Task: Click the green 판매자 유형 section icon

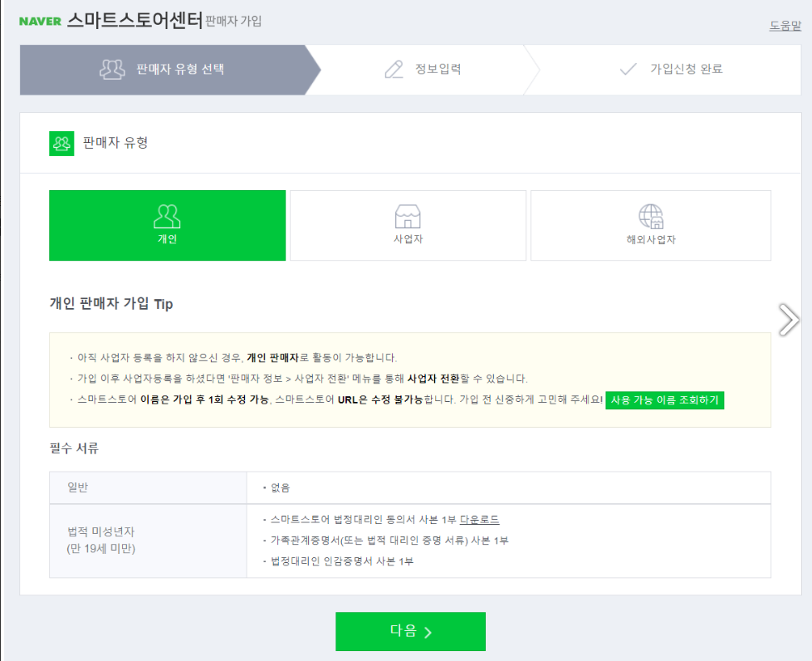Action: [x=61, y=144]
